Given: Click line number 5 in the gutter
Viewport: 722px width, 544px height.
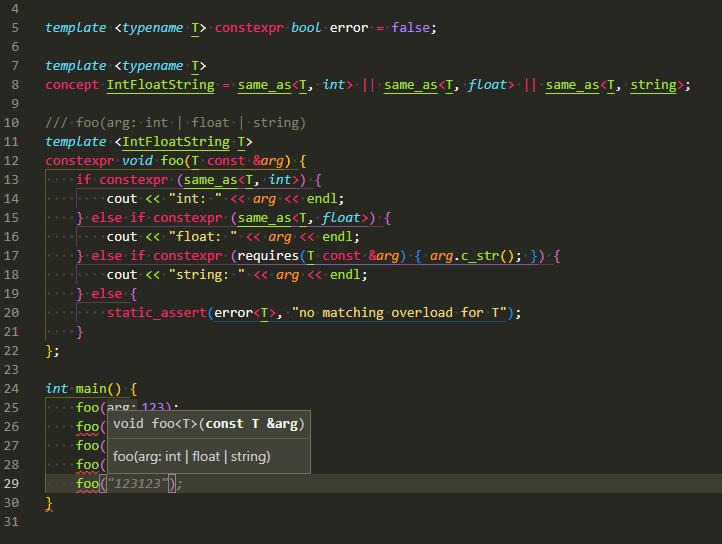Looking at the screenshot, I should pos(15,27).
